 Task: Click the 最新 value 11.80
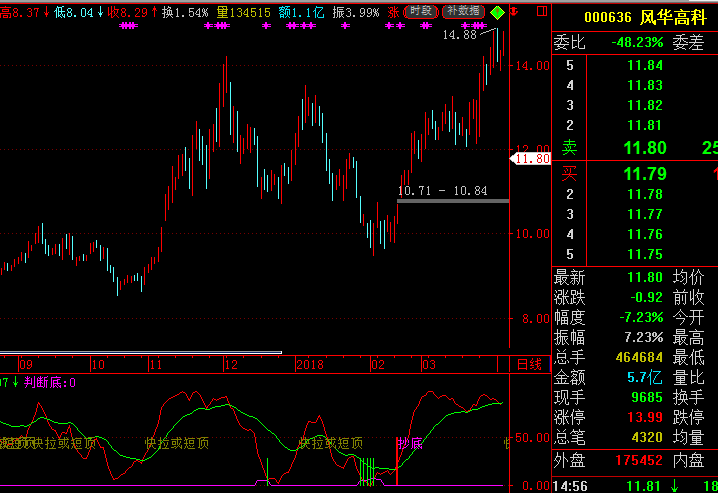(x=645, y=277)
